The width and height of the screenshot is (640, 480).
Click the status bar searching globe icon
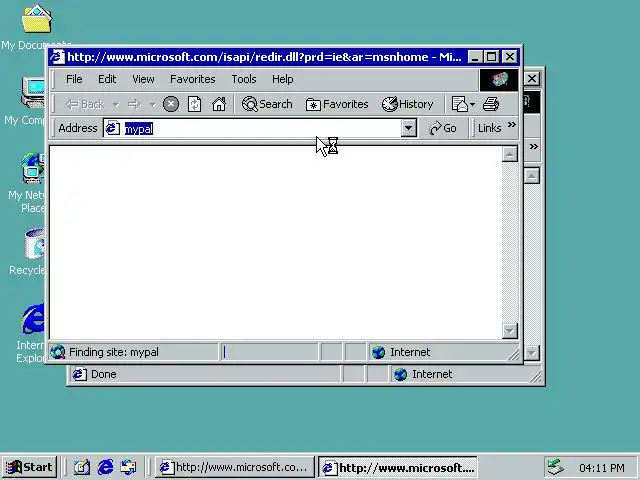(x=58, y=352)
